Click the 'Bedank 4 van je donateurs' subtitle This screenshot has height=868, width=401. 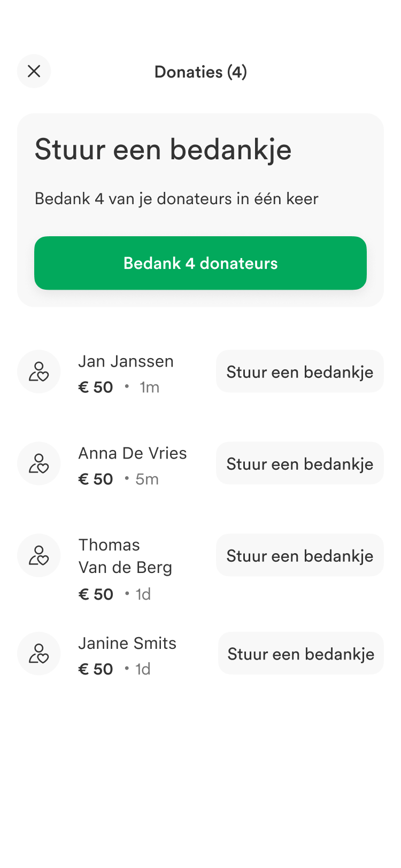click(176, 199)
